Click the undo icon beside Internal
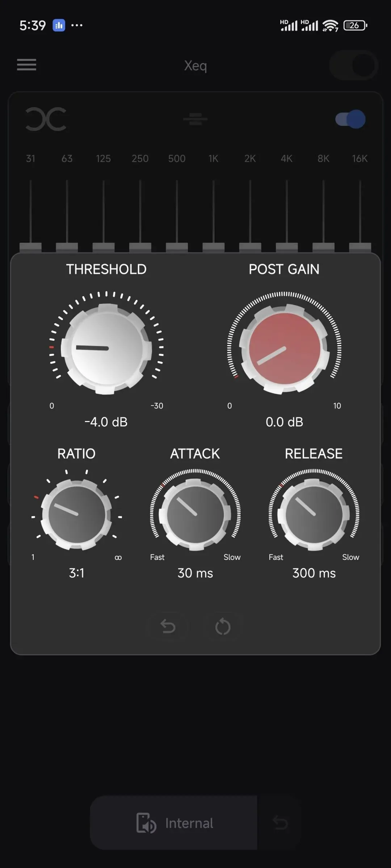This screenshot has width=391, height=868. 280,823
